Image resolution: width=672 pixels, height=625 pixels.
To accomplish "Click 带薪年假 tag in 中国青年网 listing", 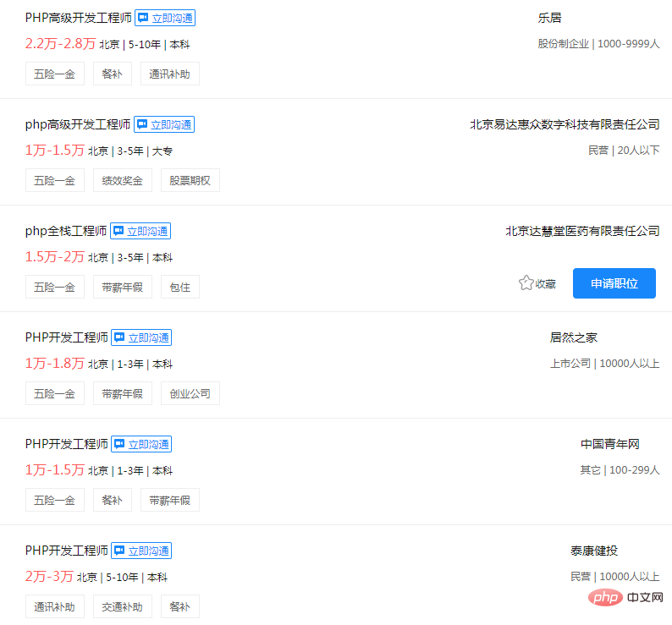I will pyautogui.click(x=170, y=500).
